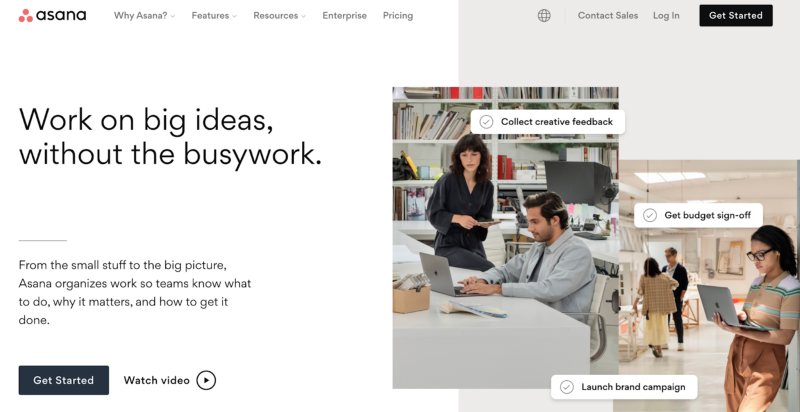Screen dimensions: 800x412
Task: Expand the Why Asana? dropdown
Action: tap(144, 15)
